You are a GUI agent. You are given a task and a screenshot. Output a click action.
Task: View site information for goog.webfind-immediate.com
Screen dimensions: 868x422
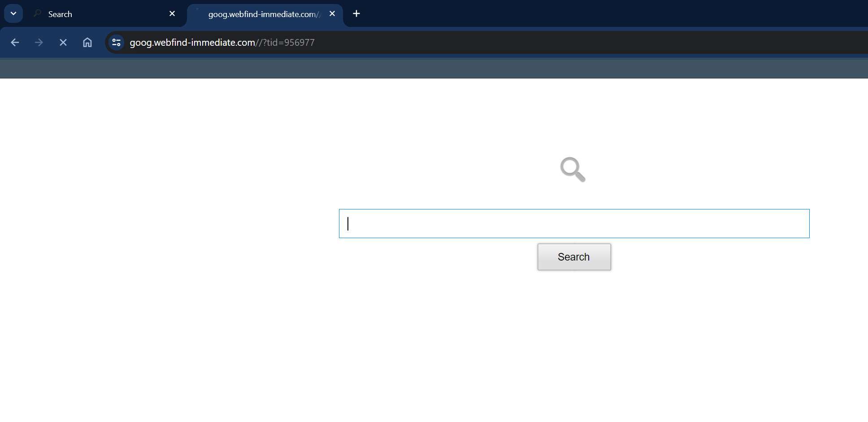point(116,42)
